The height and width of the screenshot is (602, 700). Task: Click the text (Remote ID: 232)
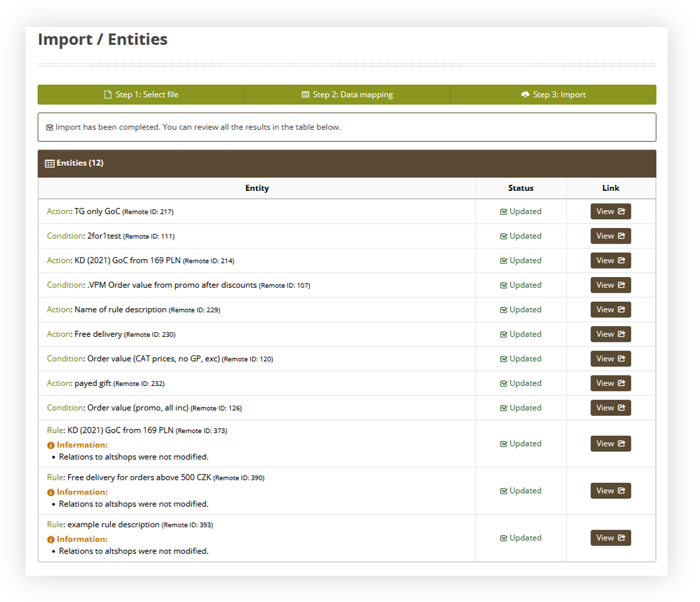139,384
